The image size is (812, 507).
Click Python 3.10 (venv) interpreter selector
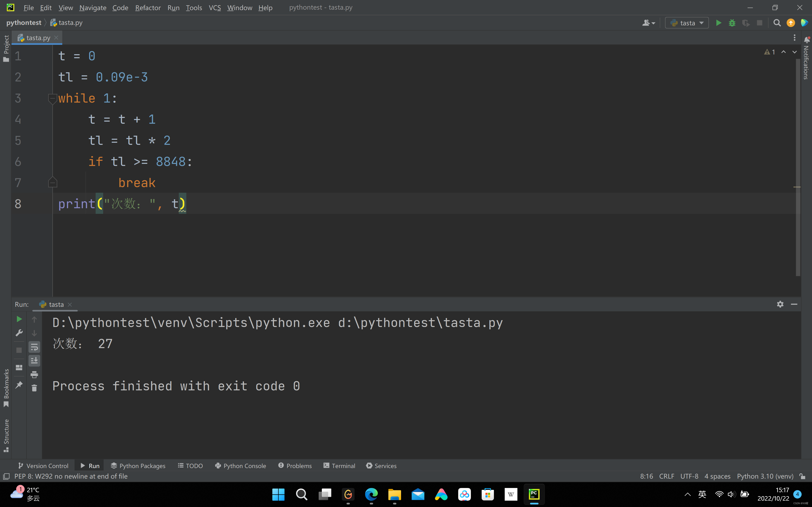pyautogui.click(x=765, y=476)
